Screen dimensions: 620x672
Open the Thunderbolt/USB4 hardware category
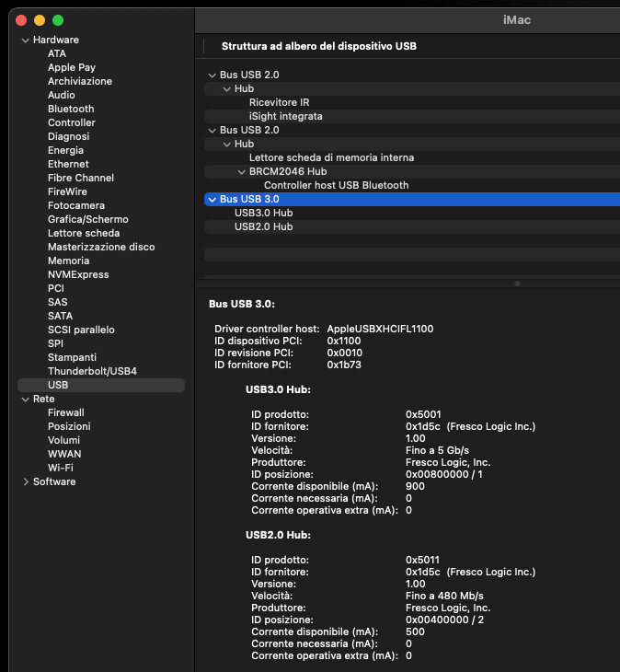(92, 371)
